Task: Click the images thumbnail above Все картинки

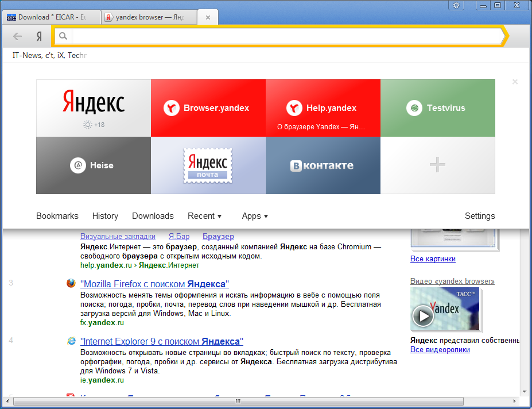Action: point(453,239)
